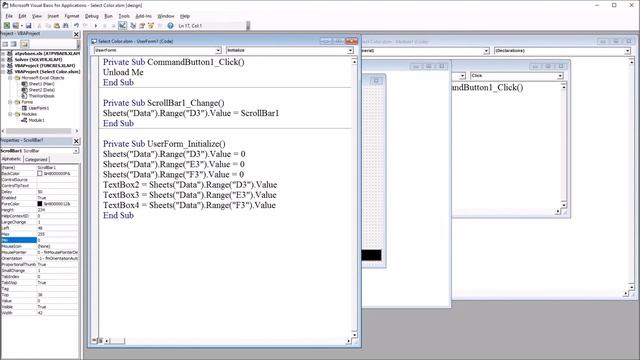Viewport: 640px width, 360px height.
Task: Click the Paste icon in the toolbar
Action: pos(57,26)
